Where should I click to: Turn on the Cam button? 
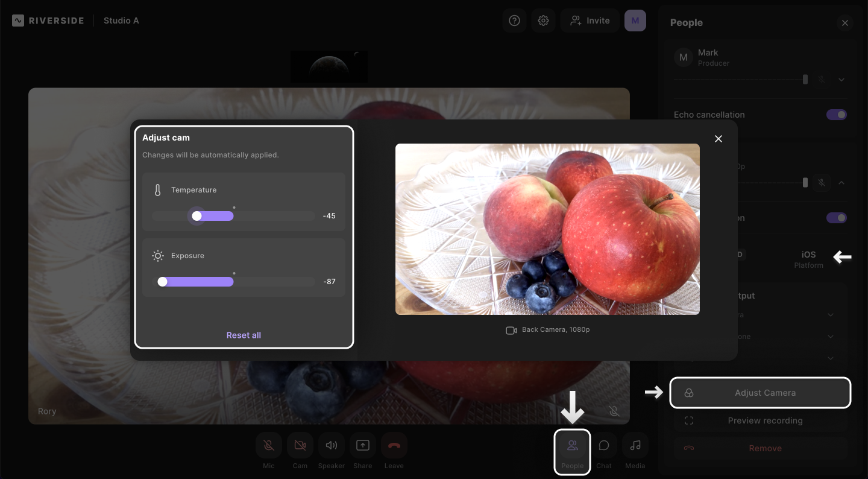300,446
